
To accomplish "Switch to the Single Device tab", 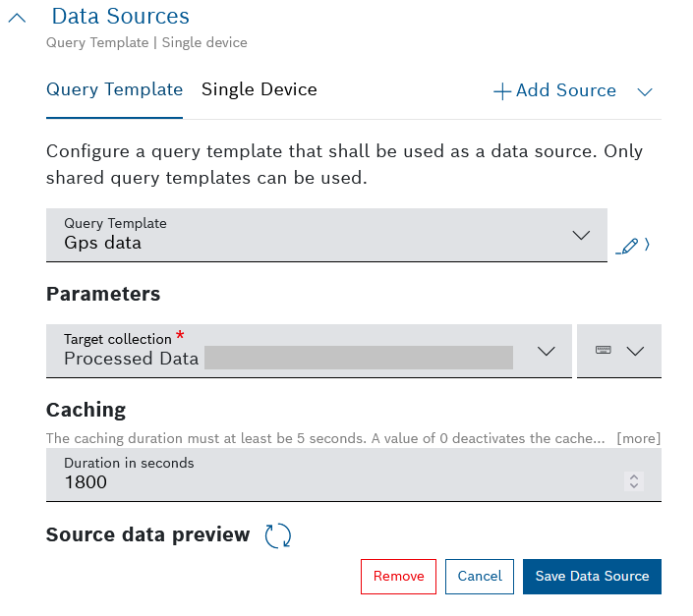I will (259, 90).
